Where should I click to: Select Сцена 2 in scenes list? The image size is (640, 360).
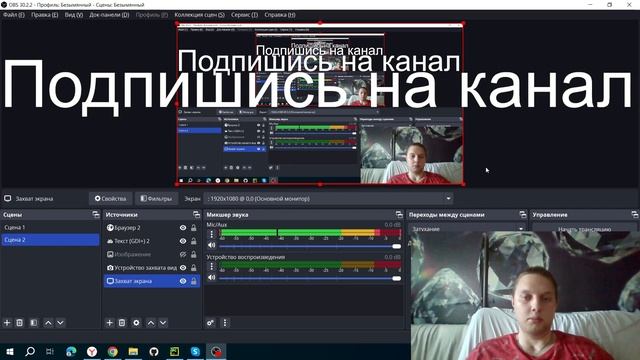pos(50,240)
